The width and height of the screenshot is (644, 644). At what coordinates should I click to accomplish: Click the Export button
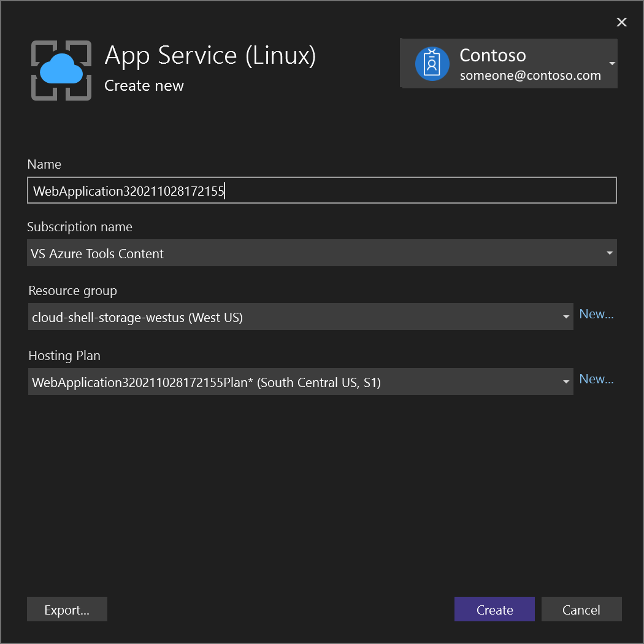point(67,609)
